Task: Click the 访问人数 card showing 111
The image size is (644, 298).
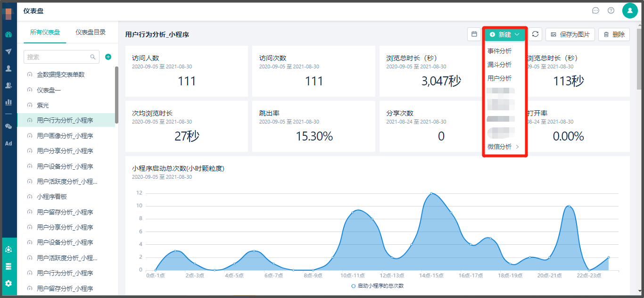Action: tap(187, 71)
